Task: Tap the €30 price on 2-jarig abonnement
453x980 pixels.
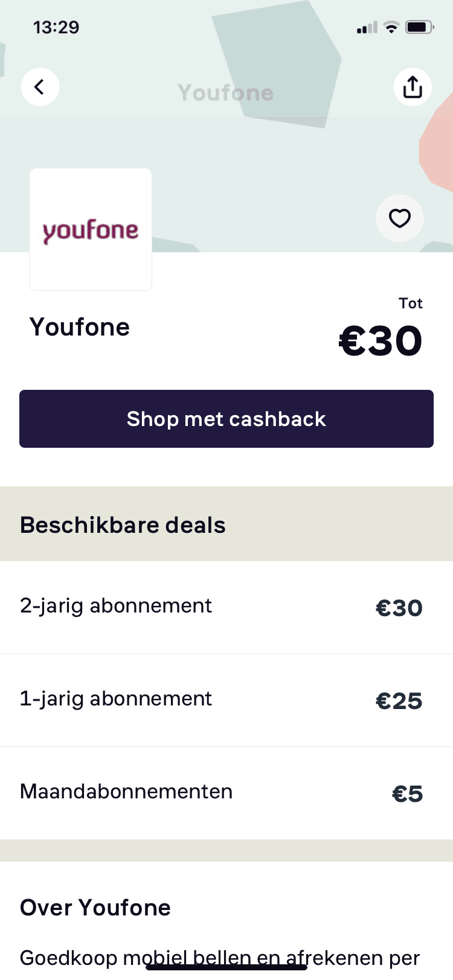Action: [x=399, y=608]
